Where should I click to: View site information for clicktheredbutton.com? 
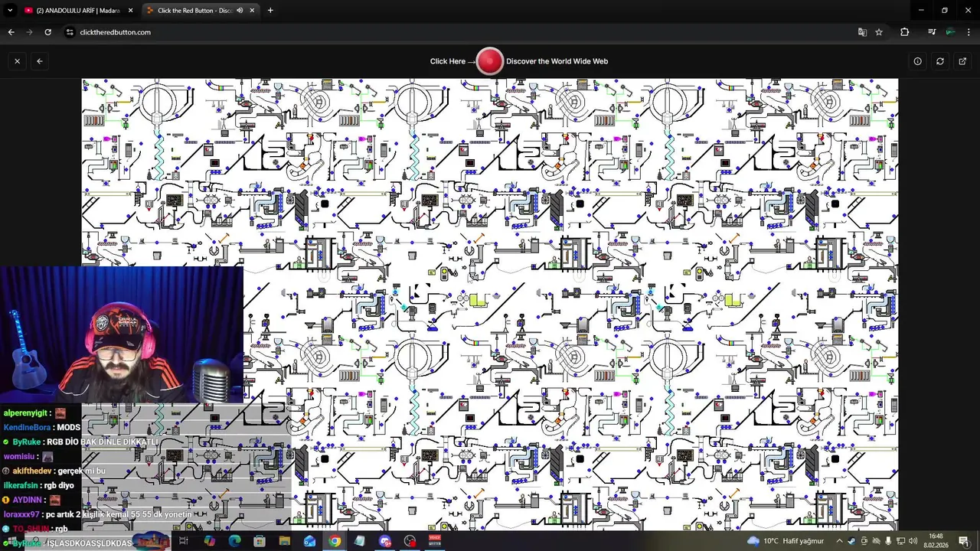[70, 32]
